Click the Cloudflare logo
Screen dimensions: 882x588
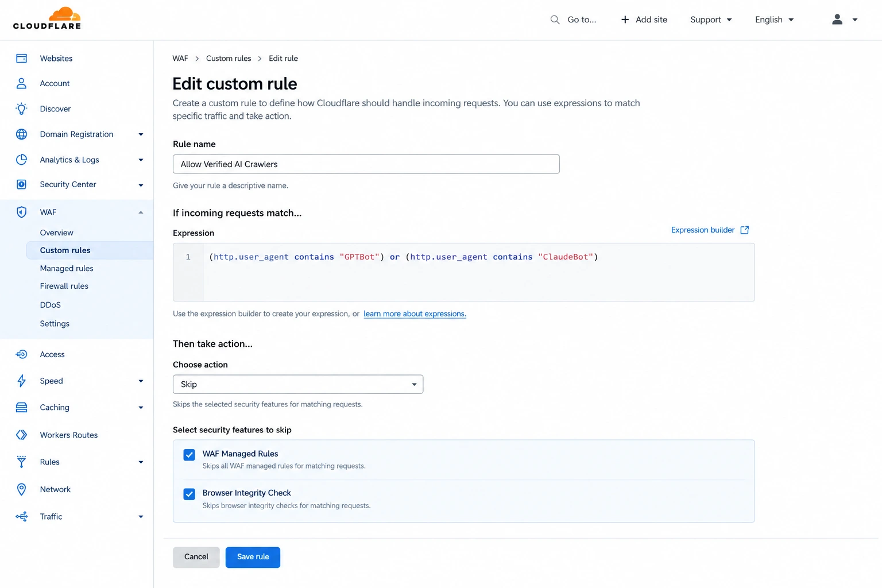[47, 18]
